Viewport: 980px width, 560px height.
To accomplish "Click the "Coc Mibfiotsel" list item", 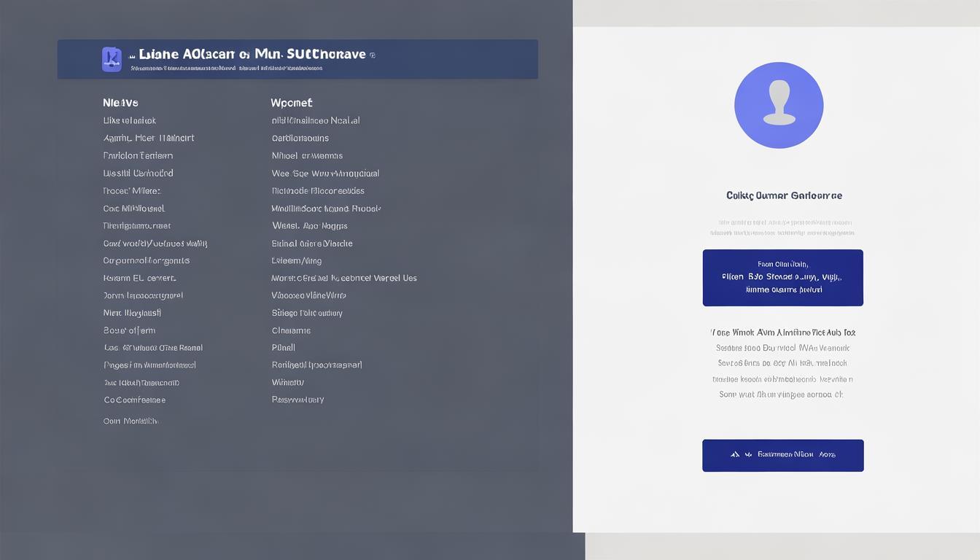I will coord(133,209).
